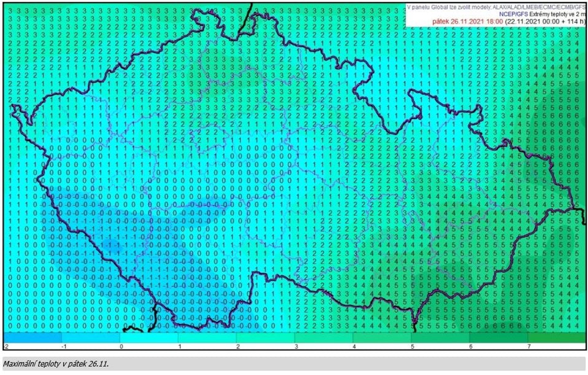Viewport: 588px width, 375px height.
Task: Click the 'Extrémy teploty ve 2 m' title
Action: 558,14
